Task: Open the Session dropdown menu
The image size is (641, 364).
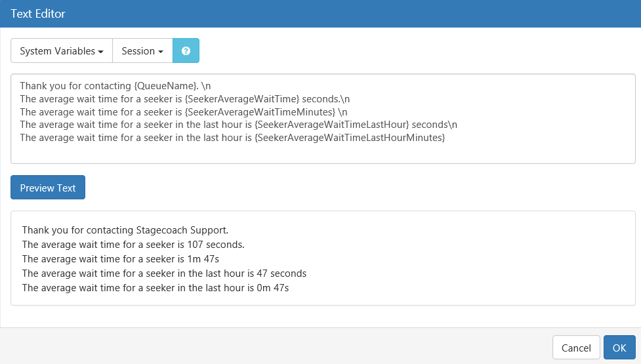Action: 142,51
